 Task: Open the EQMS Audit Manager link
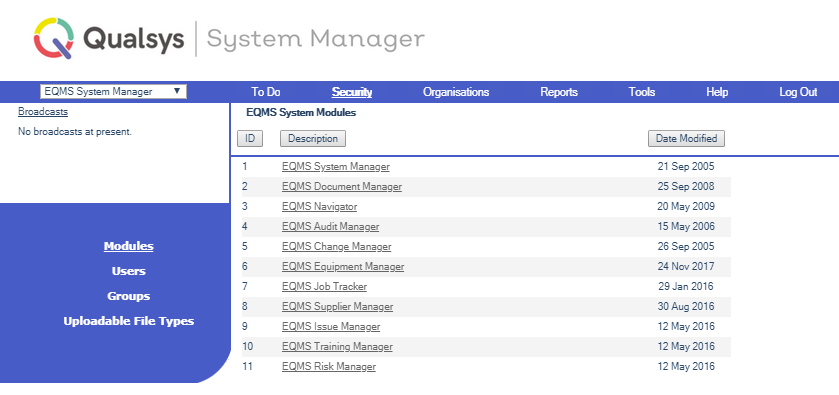[330, 226]
